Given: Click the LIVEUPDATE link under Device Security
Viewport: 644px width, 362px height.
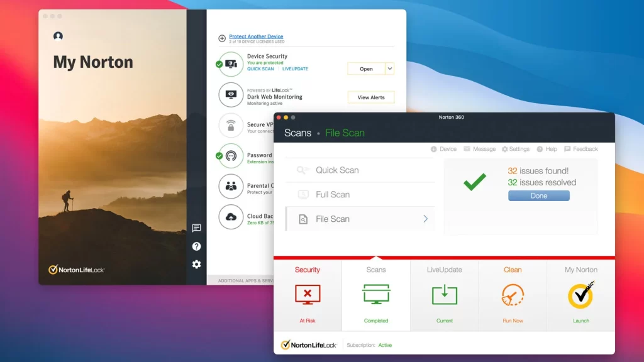Looking at the screenshot, I should click(x=295, y=69).
